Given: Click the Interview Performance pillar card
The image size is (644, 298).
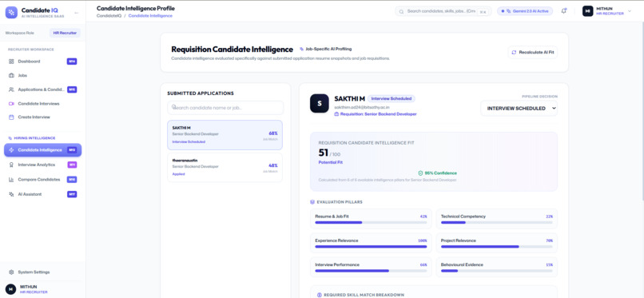Looking at the screenshot, I should pos(371,267).
